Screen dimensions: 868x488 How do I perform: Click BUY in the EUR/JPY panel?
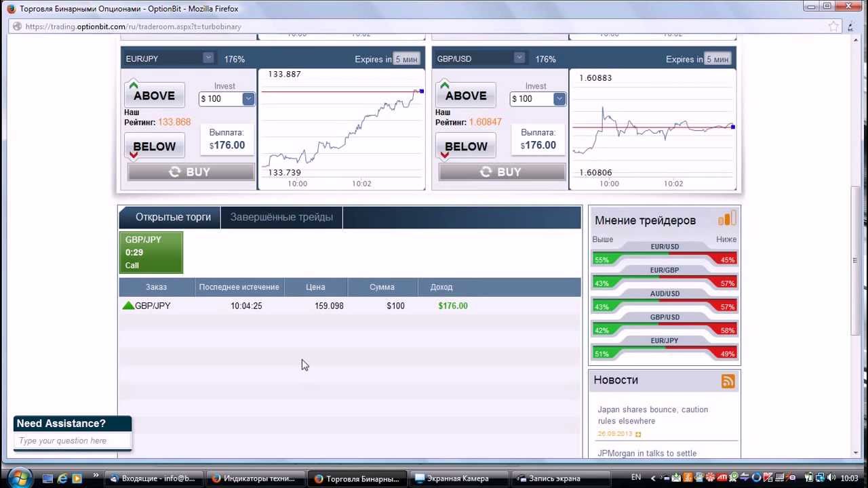tap(191, 172)
